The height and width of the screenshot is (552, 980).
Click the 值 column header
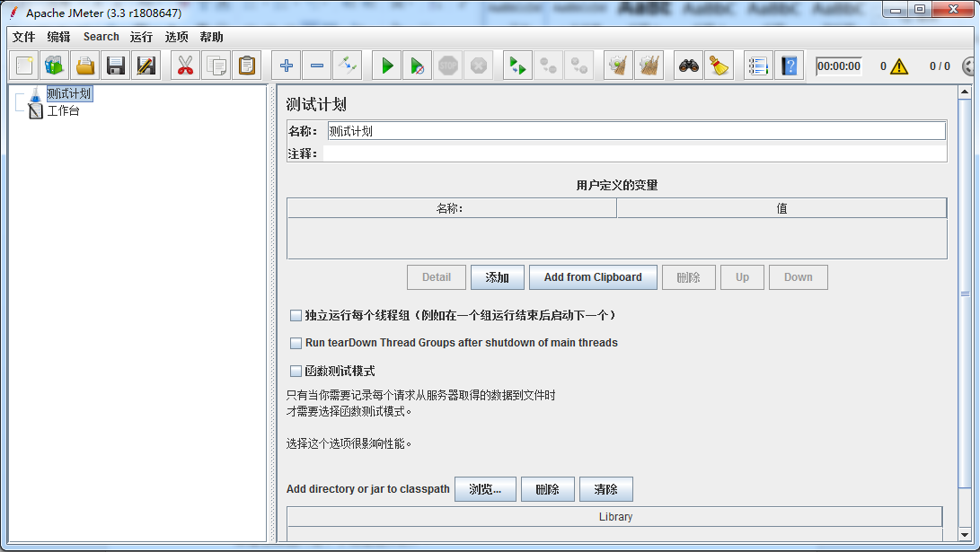tap(781, 208)
